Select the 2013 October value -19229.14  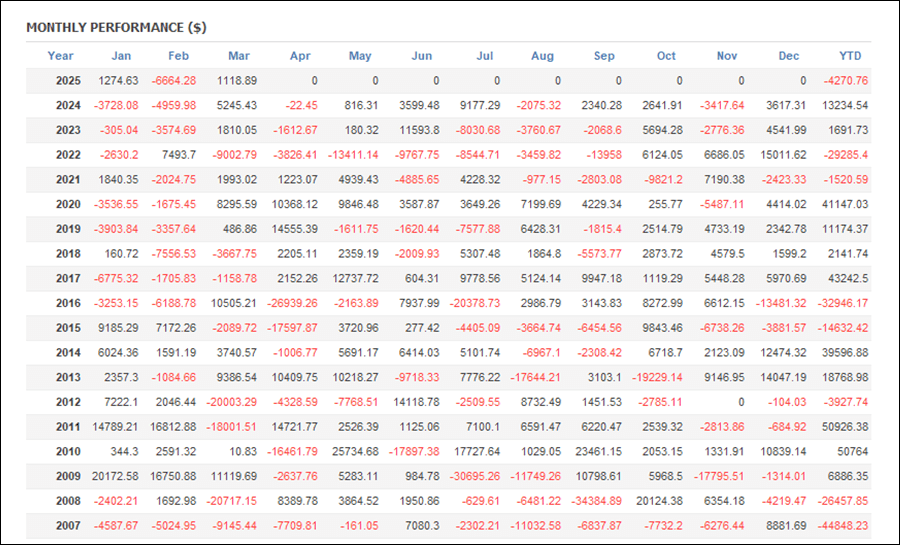click(x=657, y=377)
